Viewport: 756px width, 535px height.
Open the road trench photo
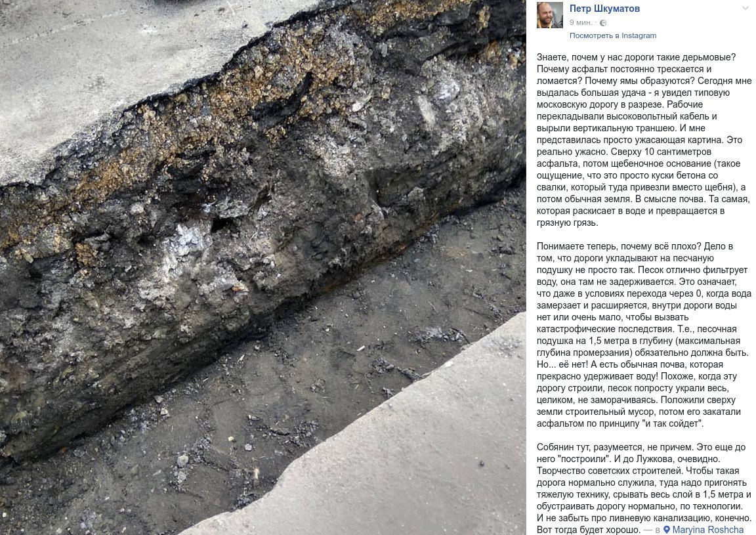[x=262, y=267]
